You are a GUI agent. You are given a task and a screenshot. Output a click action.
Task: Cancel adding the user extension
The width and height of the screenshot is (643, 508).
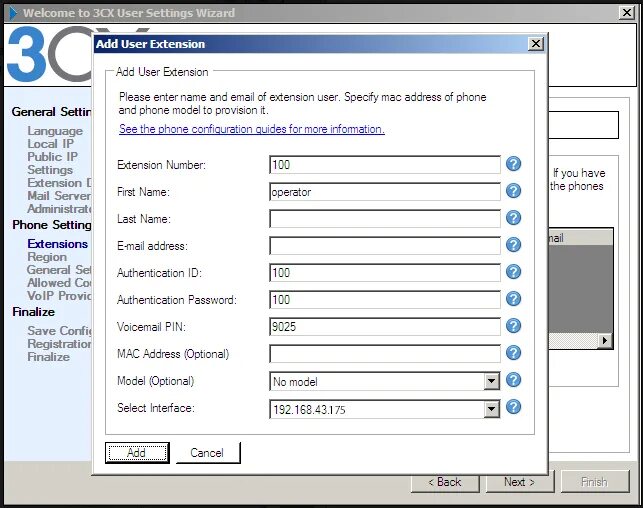coord(208,453)
